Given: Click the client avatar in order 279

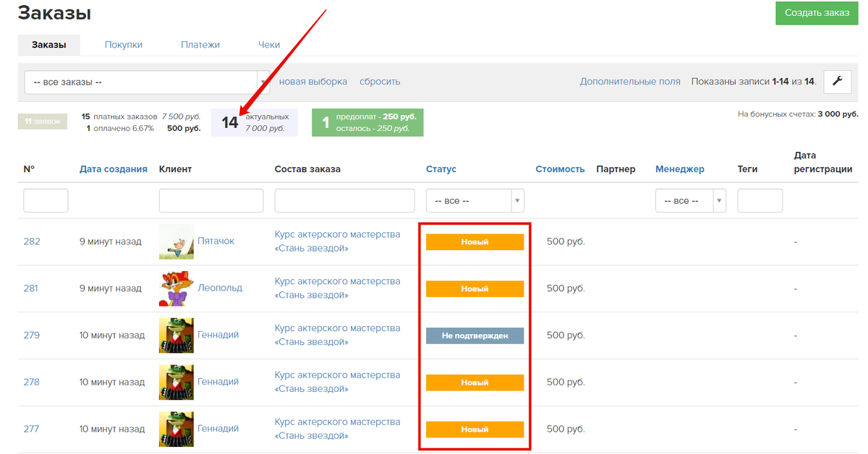Looking at the screenshot, I should click(176, 335).
